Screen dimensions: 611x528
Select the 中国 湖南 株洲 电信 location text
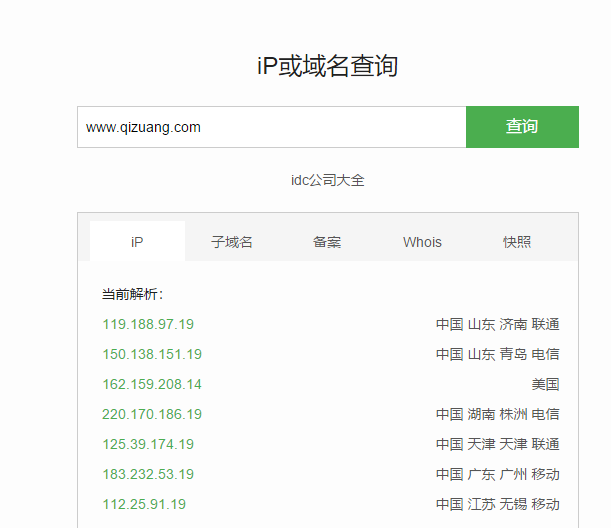pos(497,414)
